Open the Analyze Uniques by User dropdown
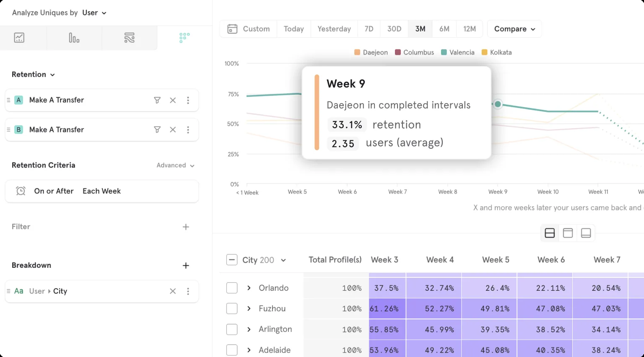 click(94, 13)
